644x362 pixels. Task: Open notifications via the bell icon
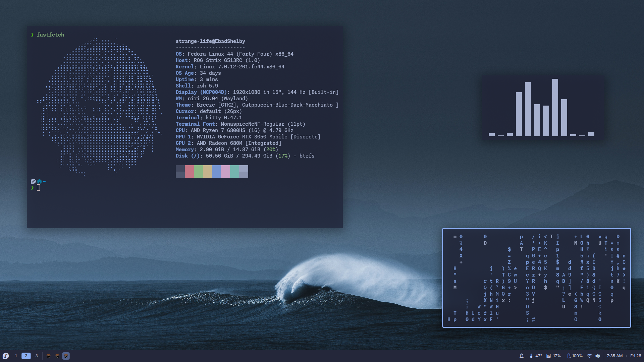[522, 356]
